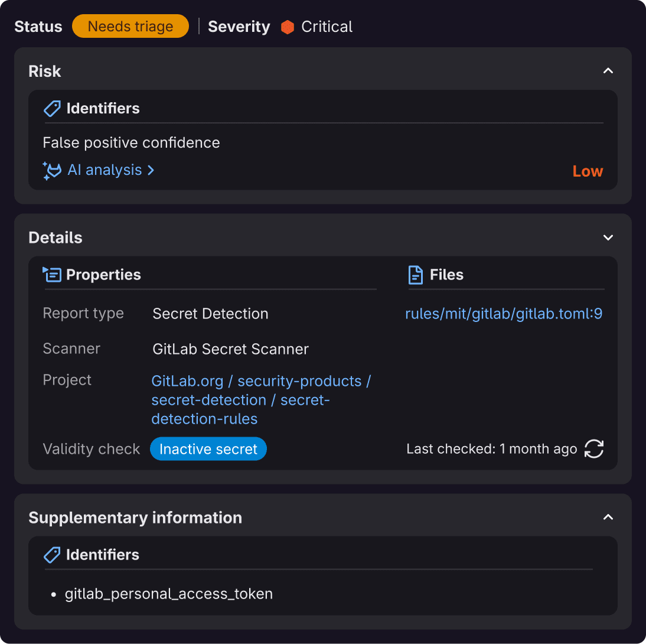Click the Files heading text
The width and height of the screenshot is (646, 644).
[446, 275]
